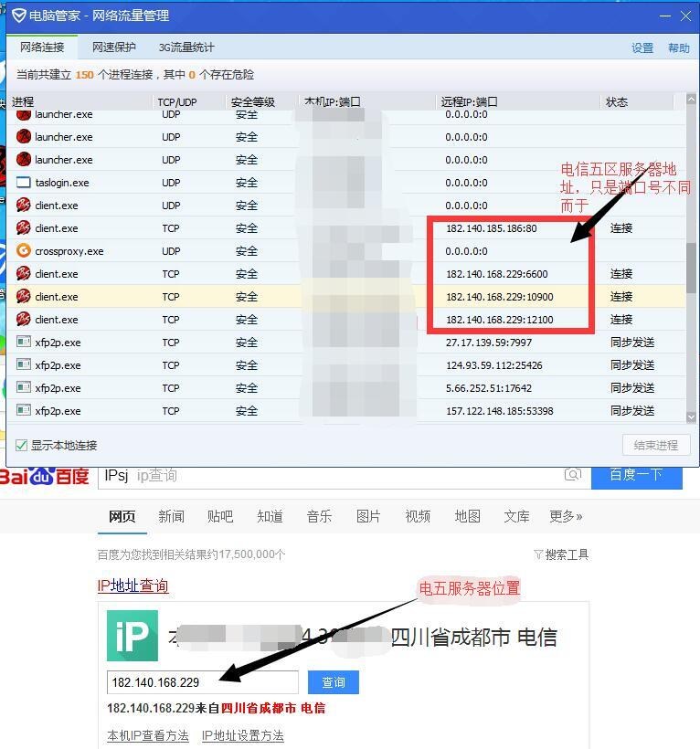Click the blue 查询 button
This screenshot has height=749, width=700.
(x=333, y=682)
